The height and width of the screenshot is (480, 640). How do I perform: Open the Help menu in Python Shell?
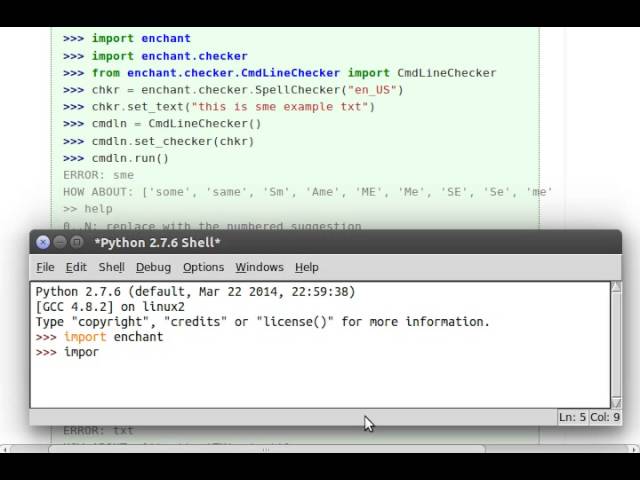(307, 267)
